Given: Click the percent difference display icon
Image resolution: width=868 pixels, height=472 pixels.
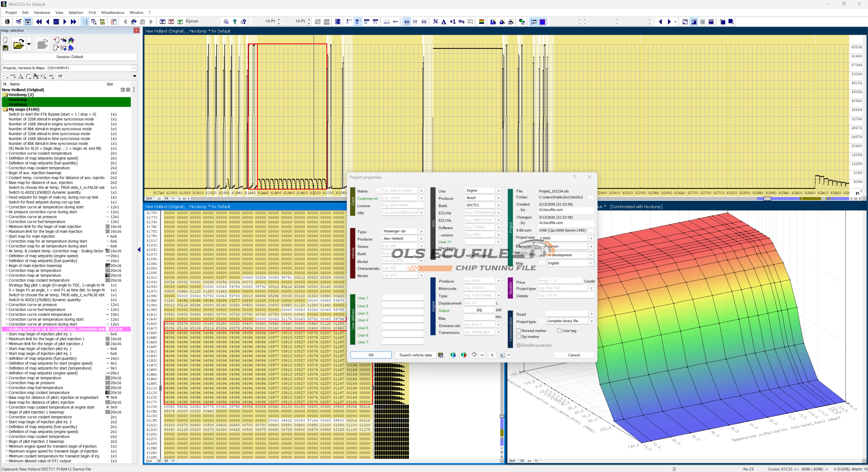Looking at the screenshot, I should [x=435, y=22].
